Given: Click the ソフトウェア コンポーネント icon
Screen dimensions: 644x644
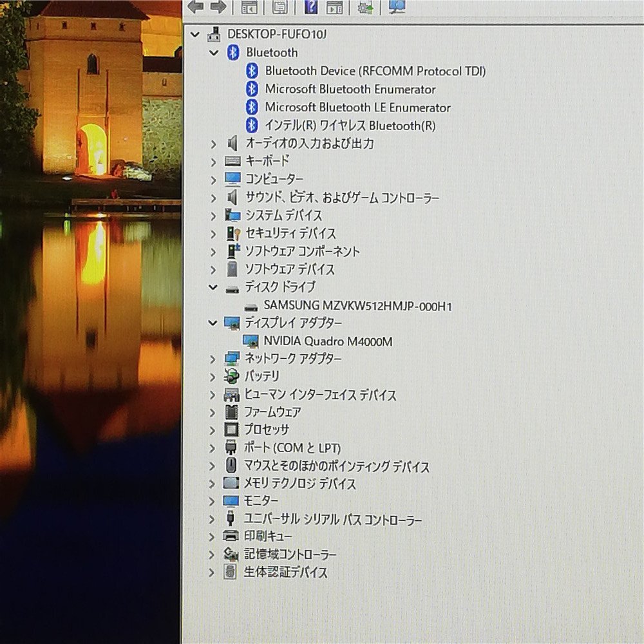Looking at the screenshot, I should (x=233, y=251).
